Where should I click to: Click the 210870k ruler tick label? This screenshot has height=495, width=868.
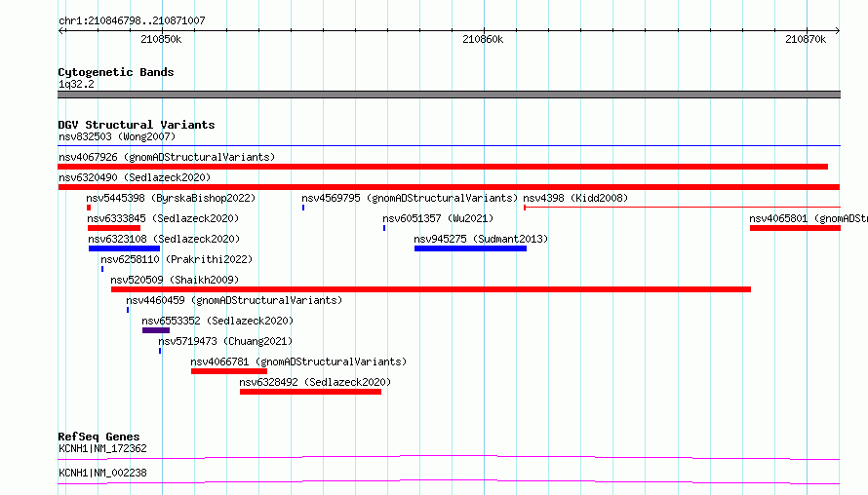(x=806, y=39)
